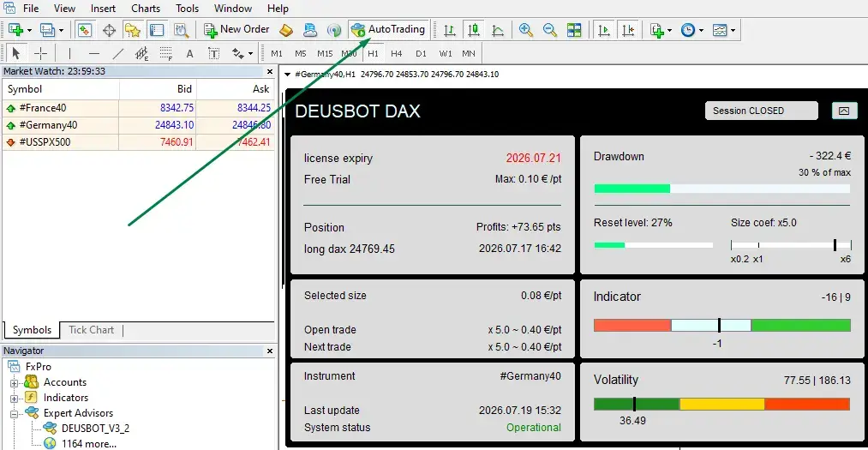
Task: Select the Equidistant Channel tool
Action: [x=141, y=53]
